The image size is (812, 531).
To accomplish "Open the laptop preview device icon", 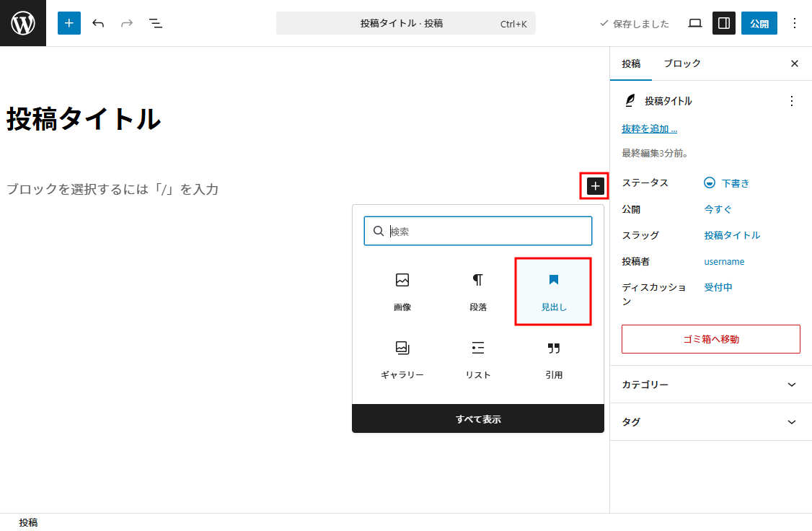I will [x=695, y=23].
